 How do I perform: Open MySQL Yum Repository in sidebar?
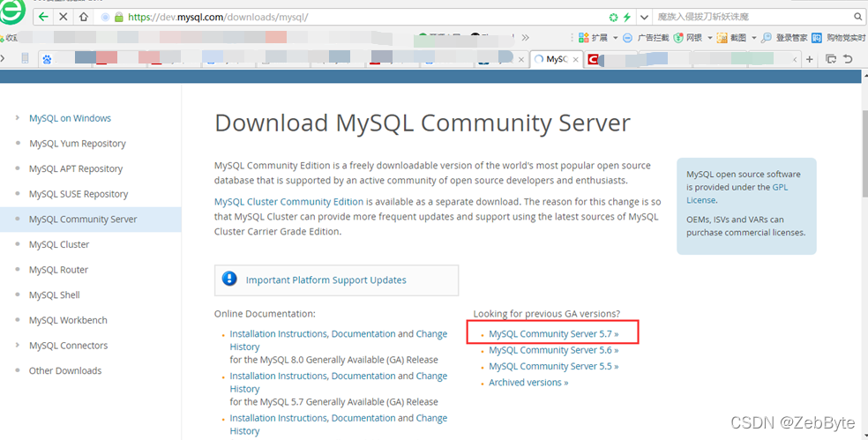(78, 144)
